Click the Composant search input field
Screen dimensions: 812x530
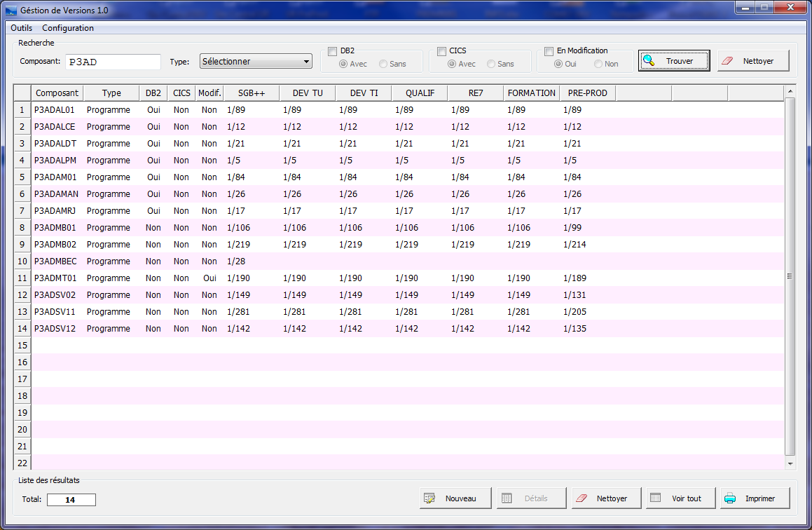click(x=113, y=62)
